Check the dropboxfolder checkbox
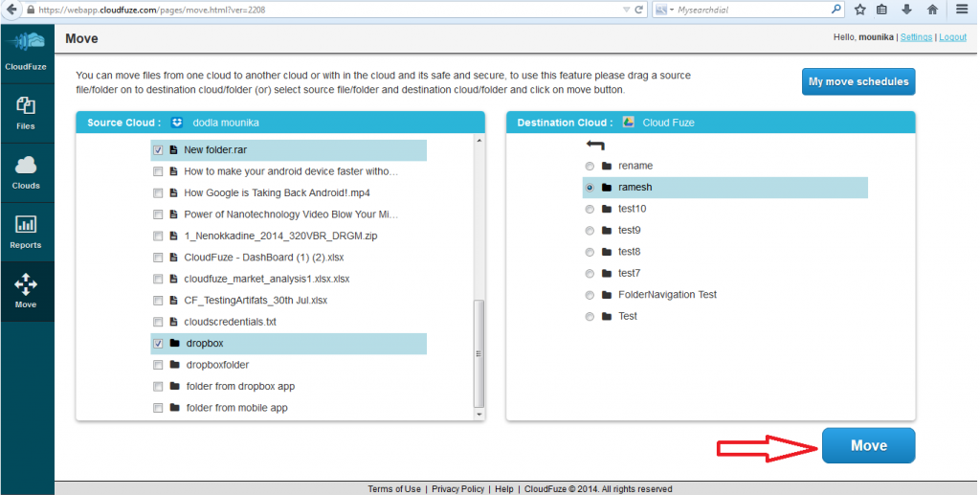980x495 pixels. coord(158,365)
